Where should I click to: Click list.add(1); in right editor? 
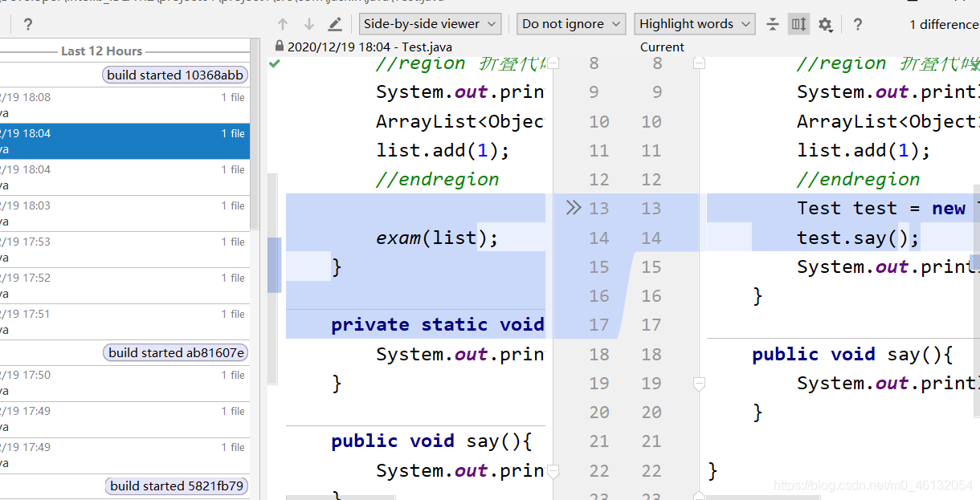864,150
